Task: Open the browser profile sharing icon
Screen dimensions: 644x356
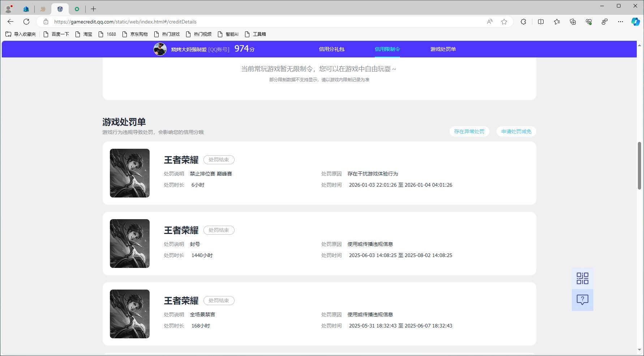Action: pyautogui.click(x=605, y=22)
